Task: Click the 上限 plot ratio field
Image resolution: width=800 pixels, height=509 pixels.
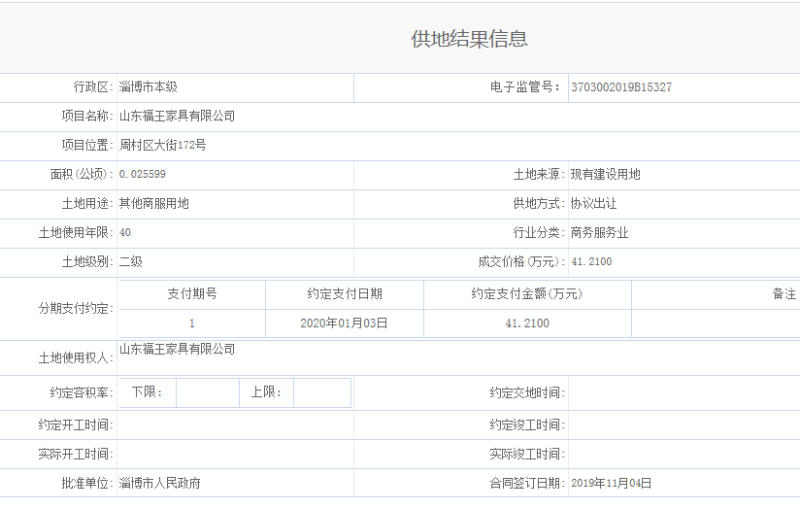Action: point(322,392)
